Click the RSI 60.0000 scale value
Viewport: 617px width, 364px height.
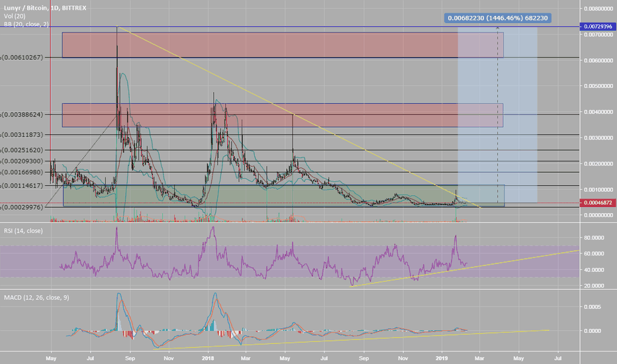tap(594, 254)
